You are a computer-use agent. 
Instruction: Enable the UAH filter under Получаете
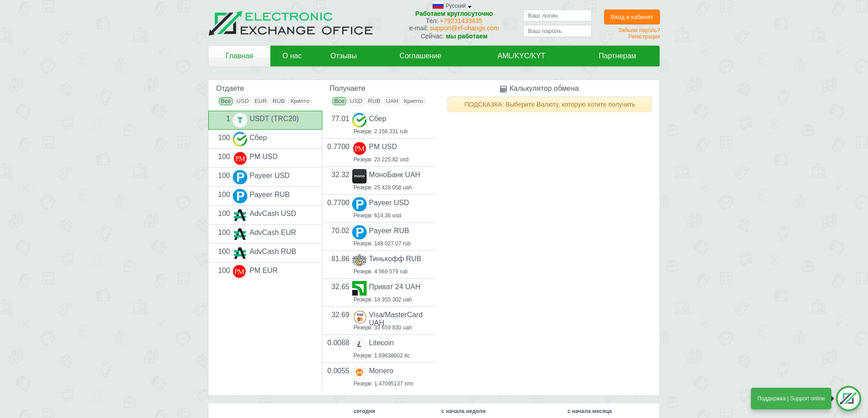coord(392,101)
